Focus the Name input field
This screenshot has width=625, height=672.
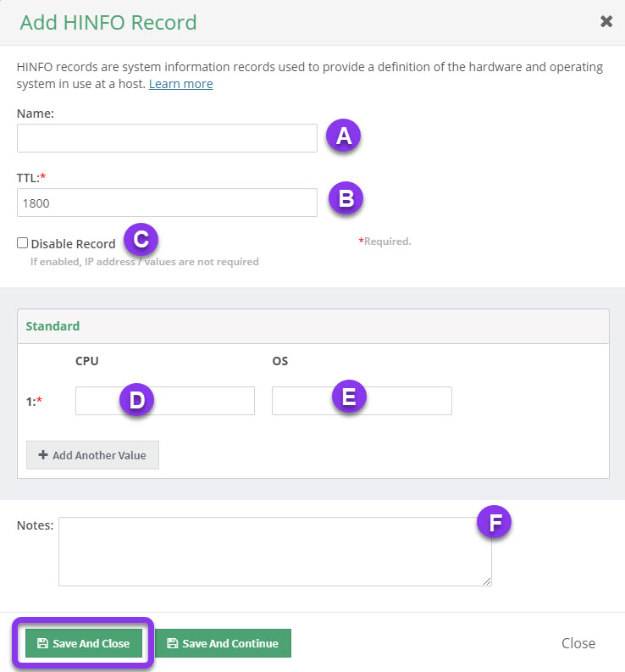167,138
